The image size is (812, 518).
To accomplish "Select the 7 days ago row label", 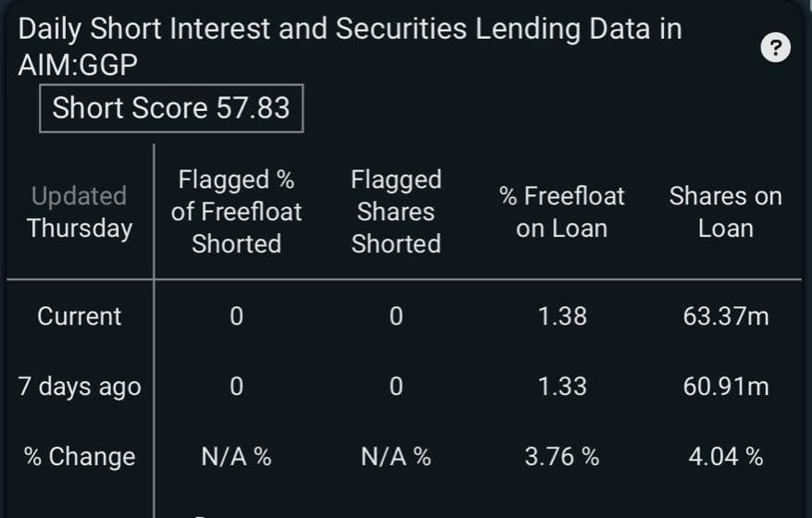I will pyautogui.click(x=80, y=387).
